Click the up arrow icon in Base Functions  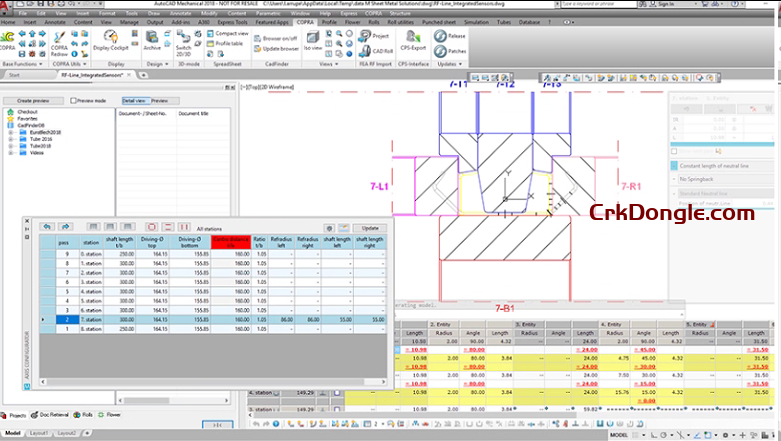pyautogui.click(x=32, y=33)
